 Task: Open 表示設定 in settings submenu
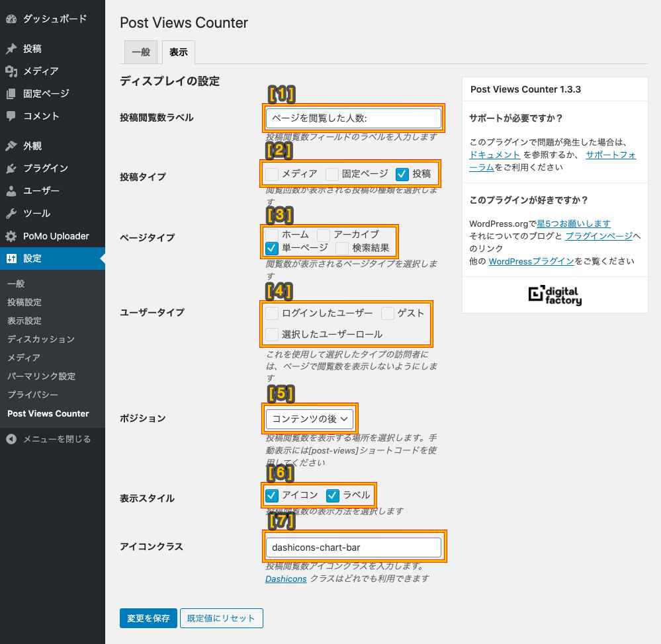(x=24, y=321)
